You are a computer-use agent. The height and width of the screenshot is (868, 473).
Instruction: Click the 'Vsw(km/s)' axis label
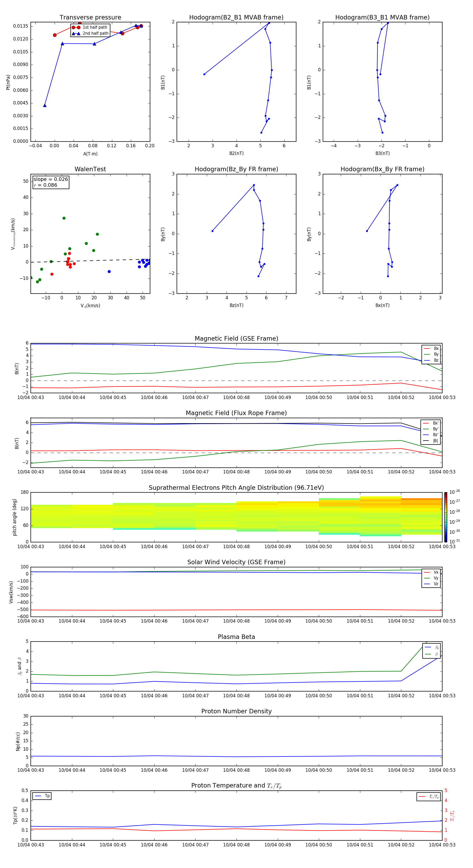[11, 592]
